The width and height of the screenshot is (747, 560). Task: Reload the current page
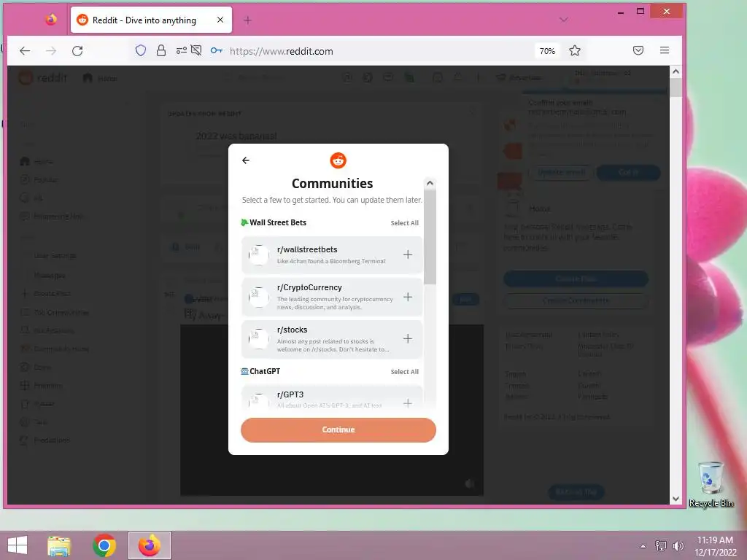[77, 51]
